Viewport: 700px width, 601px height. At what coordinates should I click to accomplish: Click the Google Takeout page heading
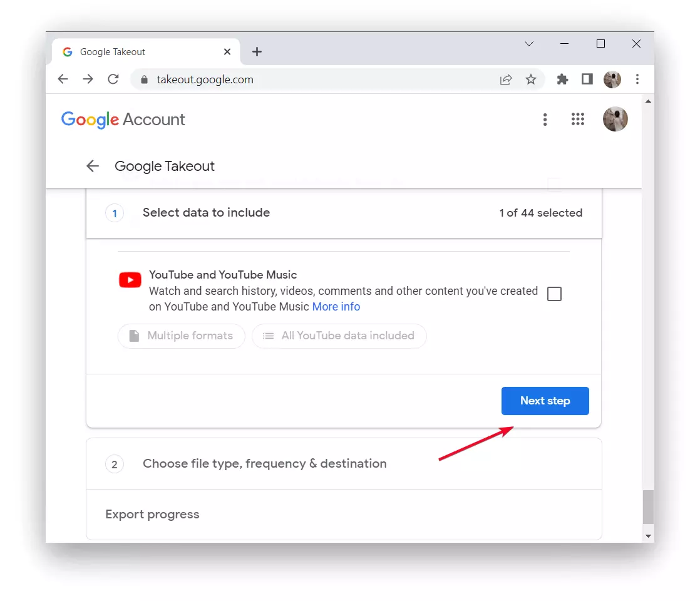(x=165, y=166)
